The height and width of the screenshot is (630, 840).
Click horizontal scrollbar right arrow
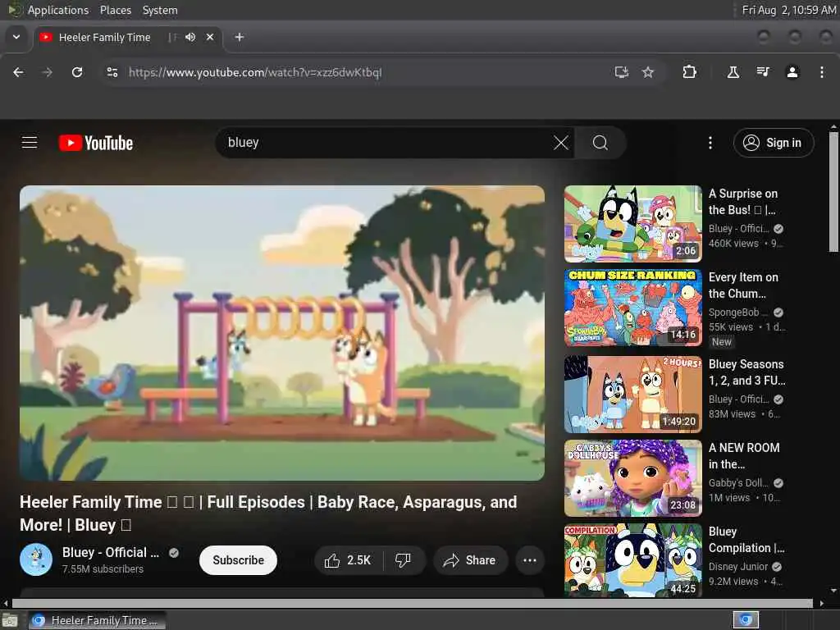(x=822, y=603)
